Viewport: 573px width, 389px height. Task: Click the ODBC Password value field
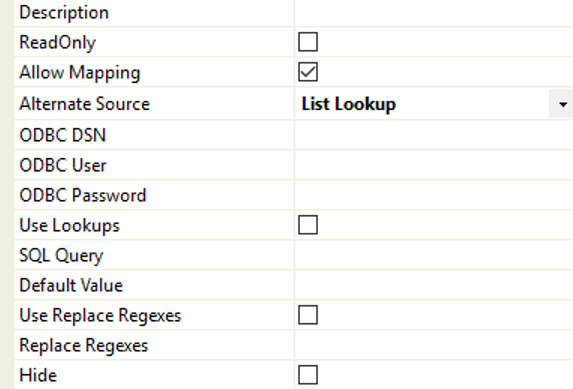coord(434,195)
